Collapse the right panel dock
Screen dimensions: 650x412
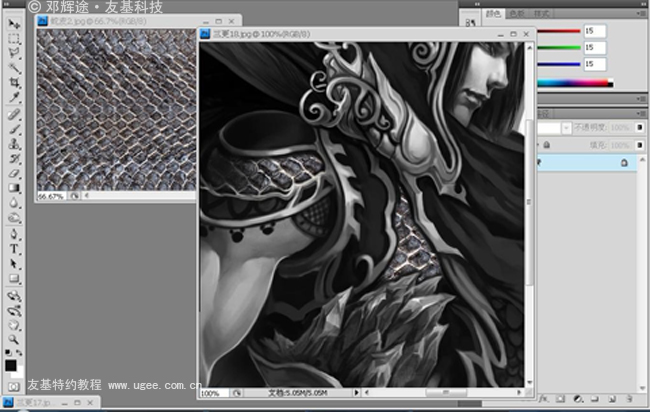coord(641,4)
